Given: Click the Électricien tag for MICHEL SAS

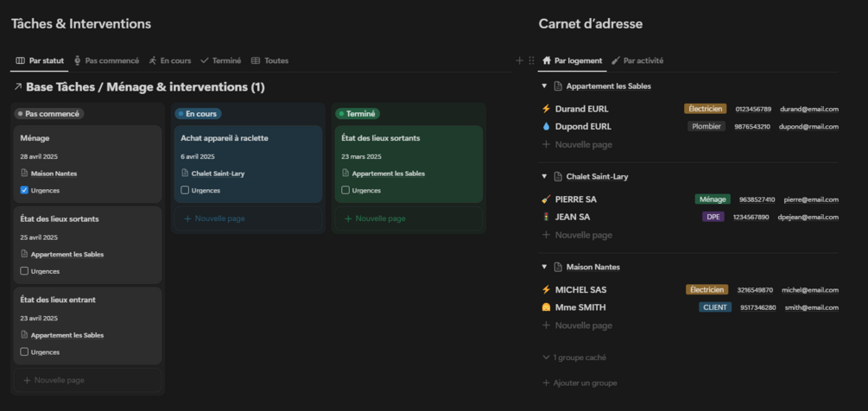Looking at the screenshot, I should (x=706, y=290).
